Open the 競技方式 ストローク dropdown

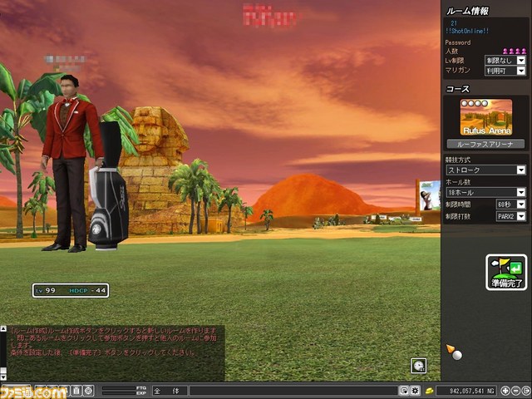point(485,170)
